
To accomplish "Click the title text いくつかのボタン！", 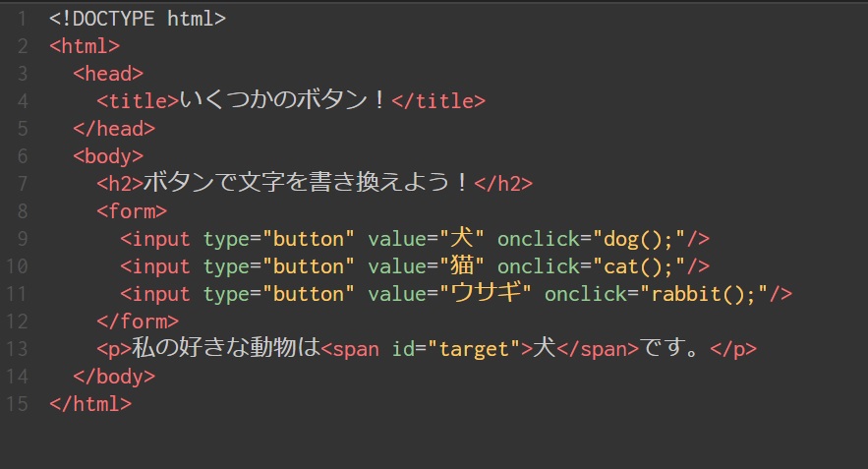I will [x=285, y=100].
